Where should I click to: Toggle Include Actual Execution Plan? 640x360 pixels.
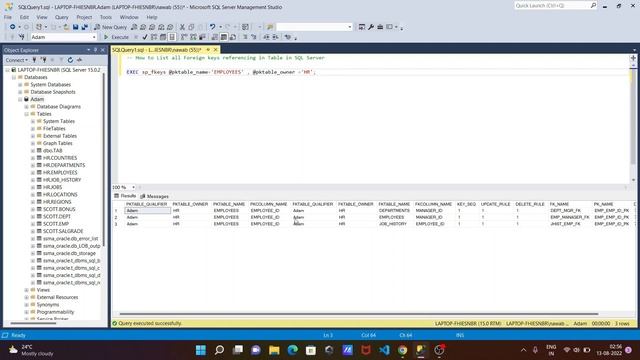click(x=184, y=37)
